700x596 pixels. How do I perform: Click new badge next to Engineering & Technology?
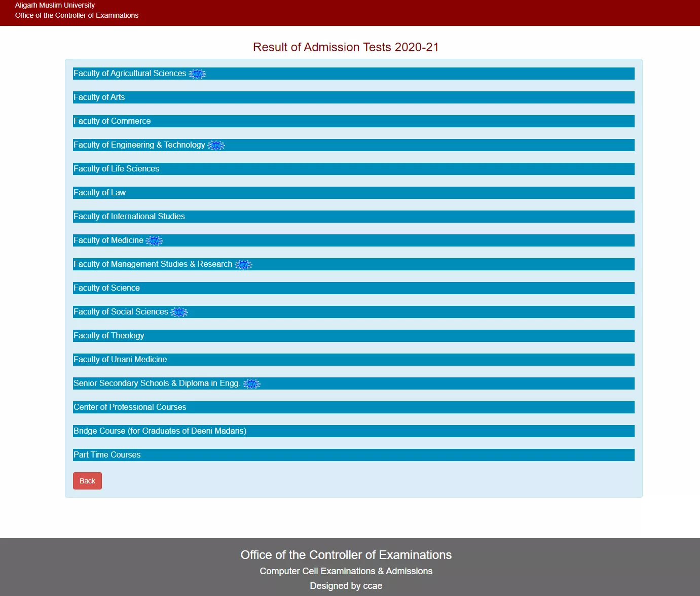click(x=216, y=146)
